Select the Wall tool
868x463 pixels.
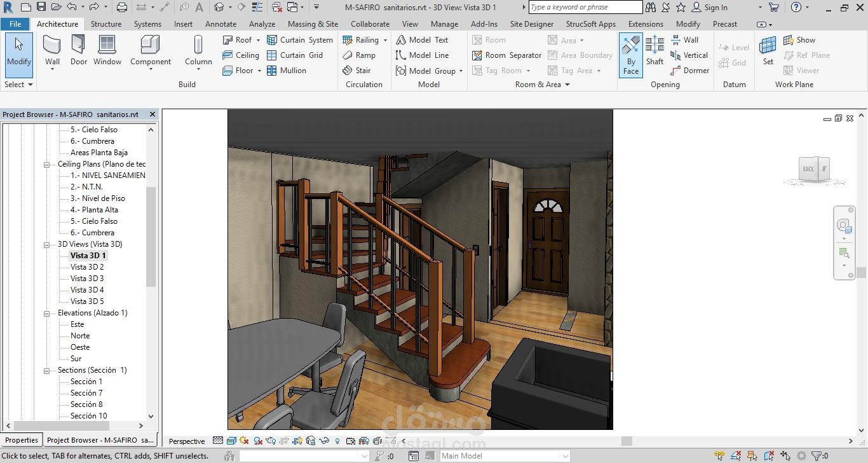(x=52, y=50)
